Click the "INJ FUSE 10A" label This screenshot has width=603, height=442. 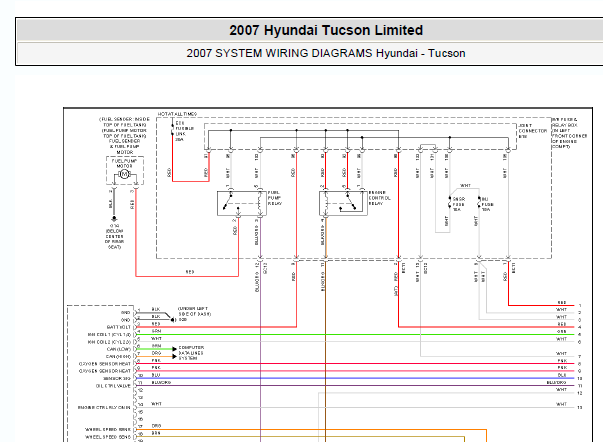pyautogui.click(x=488, y=204)
